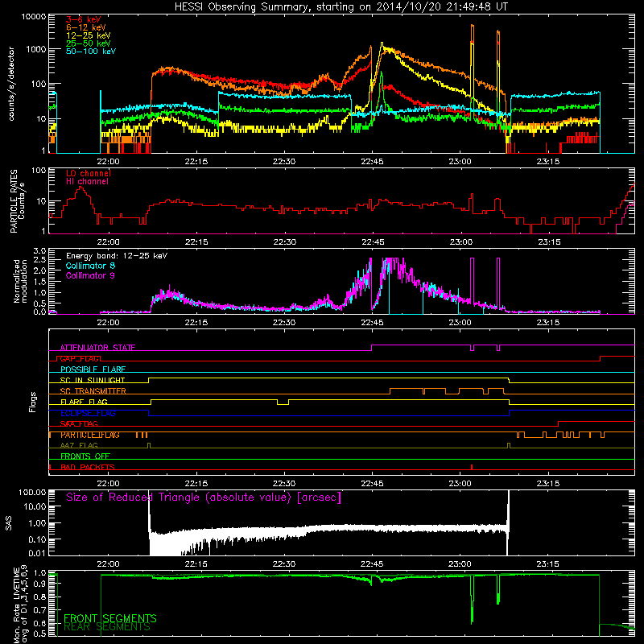Click the PARTICLE_FLAG label
Screen dimensions: 644x644
tap(90, 435)
